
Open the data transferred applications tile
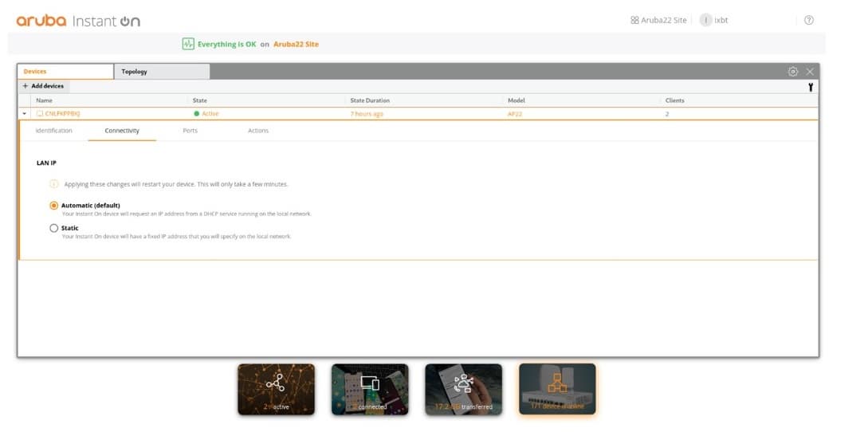(463, 389)
